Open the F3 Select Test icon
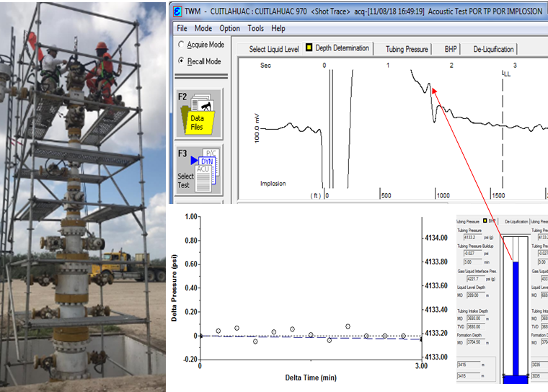The image size is (548, 392). pos(198,170)
